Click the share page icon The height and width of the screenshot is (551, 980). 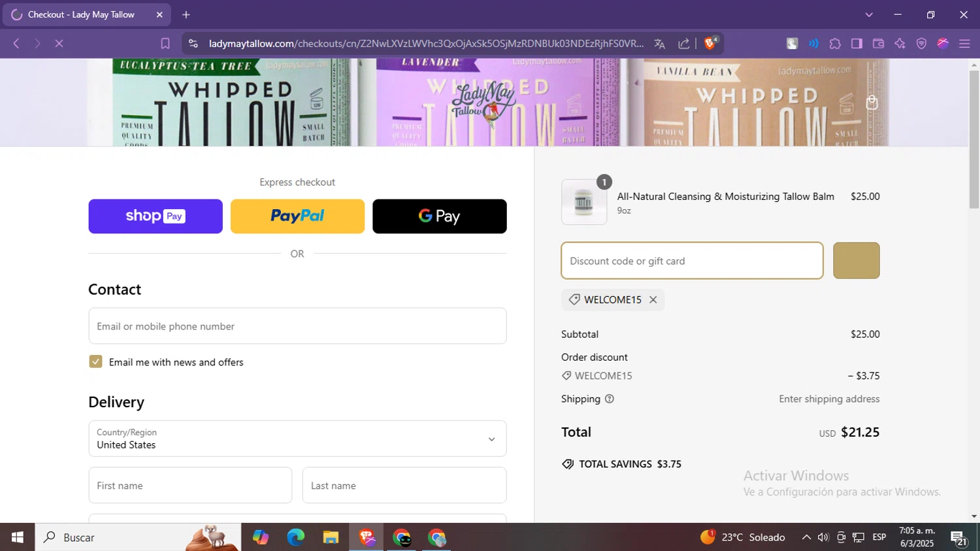(684, 44)
